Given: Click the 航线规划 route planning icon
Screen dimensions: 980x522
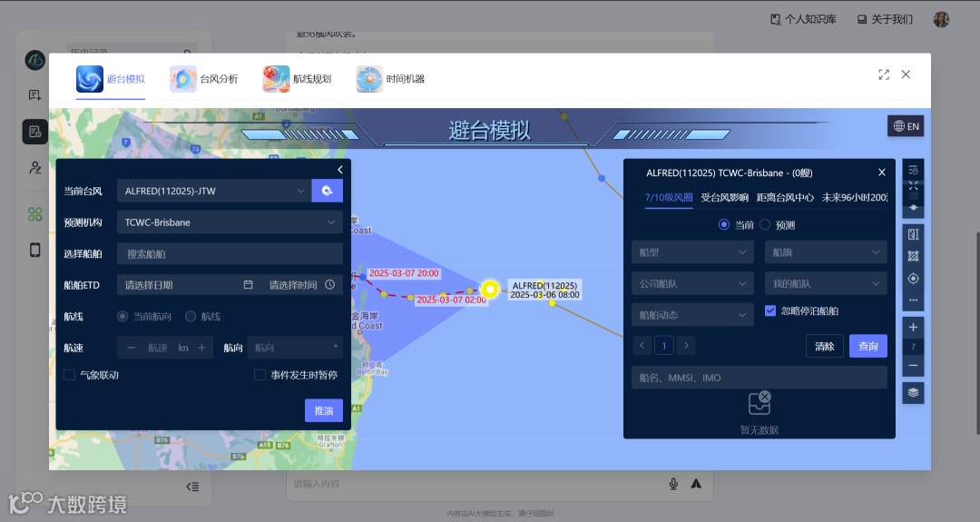Looking at the screenshot, I should click(276, 79).
